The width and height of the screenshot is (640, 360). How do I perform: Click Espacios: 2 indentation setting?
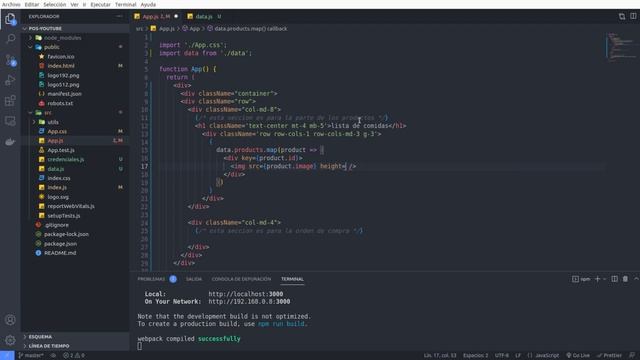[x=476, y=356]
